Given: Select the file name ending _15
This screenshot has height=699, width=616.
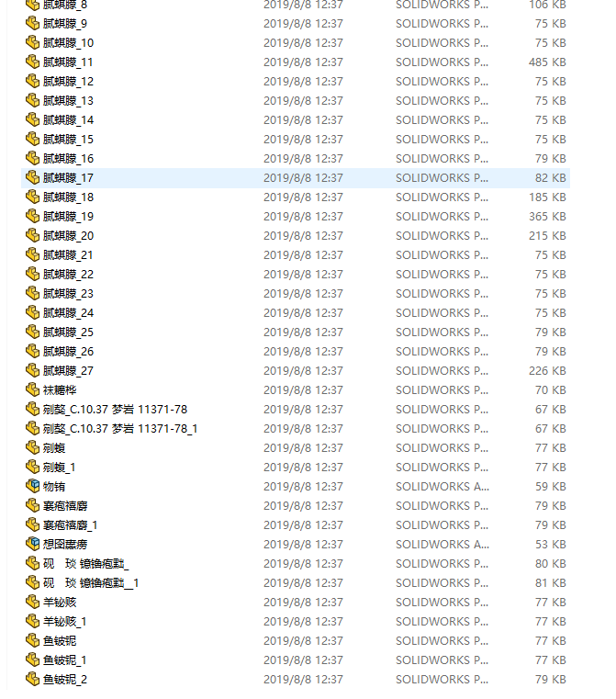Looking at the screenshot, I should click(68, 139).
